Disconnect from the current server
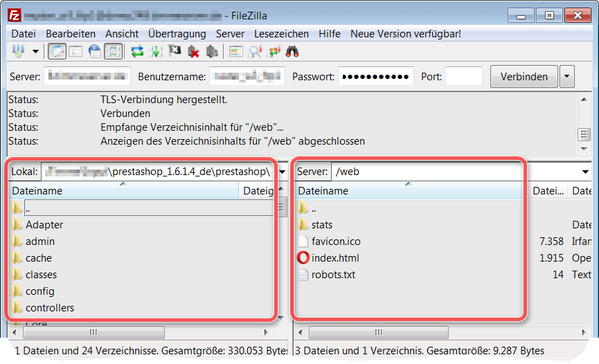Screen dimensions: 599x364 point(193,51)
